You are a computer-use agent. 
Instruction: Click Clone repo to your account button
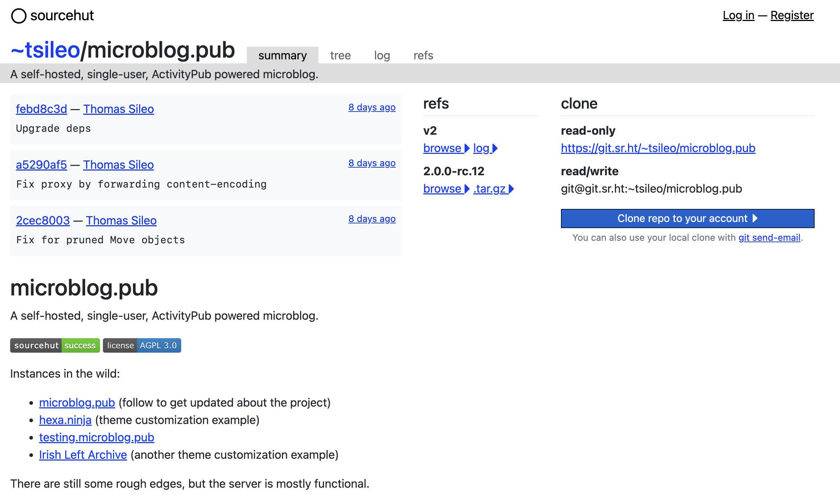coord(687,218)
